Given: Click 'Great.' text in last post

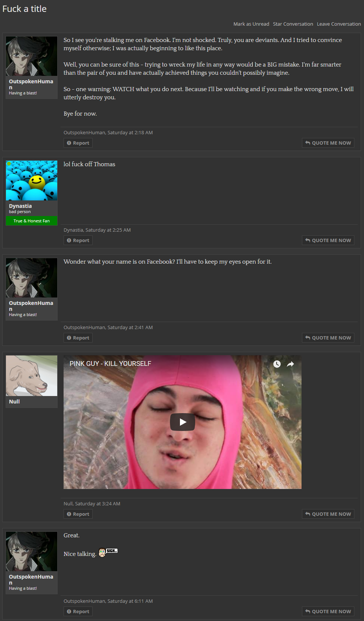Looking at the screenshot, I should [x=71, y=535].
